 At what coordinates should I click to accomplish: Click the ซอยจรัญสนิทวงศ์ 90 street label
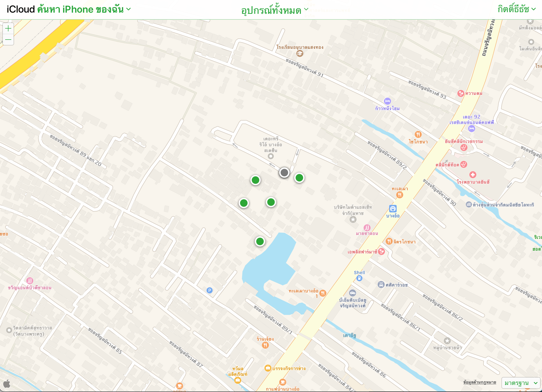[x=439, y=192]
